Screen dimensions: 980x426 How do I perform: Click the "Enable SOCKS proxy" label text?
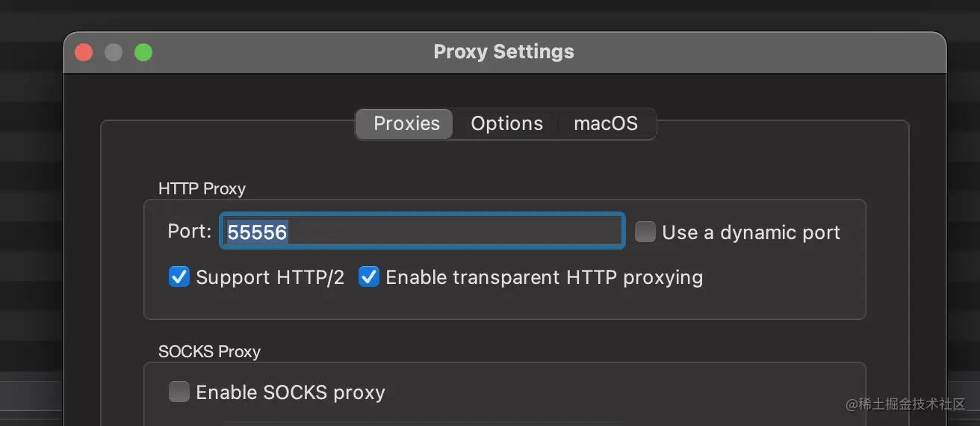[x=290, y=392]
